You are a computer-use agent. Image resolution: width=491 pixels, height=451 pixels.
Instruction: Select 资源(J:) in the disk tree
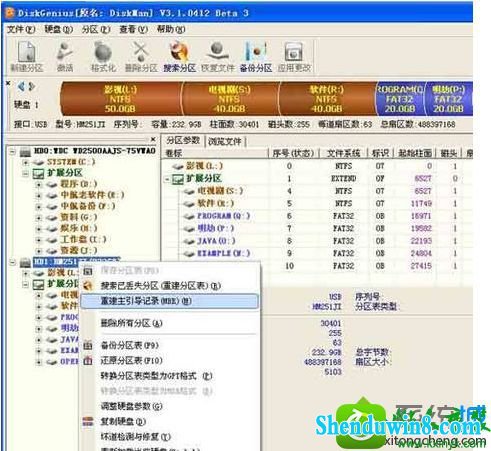(x=79, y=250)
